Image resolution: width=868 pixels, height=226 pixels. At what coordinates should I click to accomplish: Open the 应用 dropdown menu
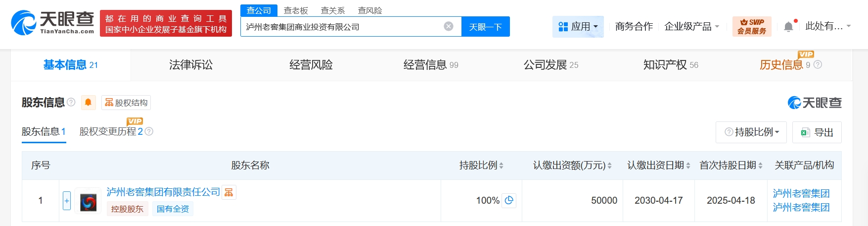coord(578,26)
